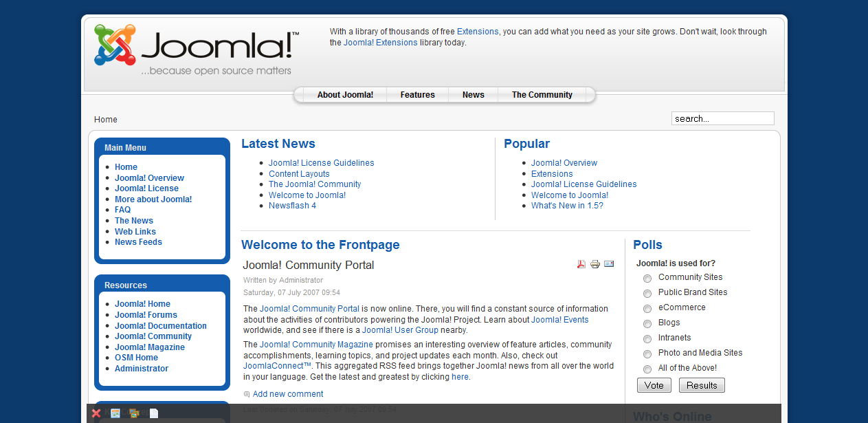
Task: Choose the eCommerce poll option
Action: pyautogui.click(x=647, y=309)
